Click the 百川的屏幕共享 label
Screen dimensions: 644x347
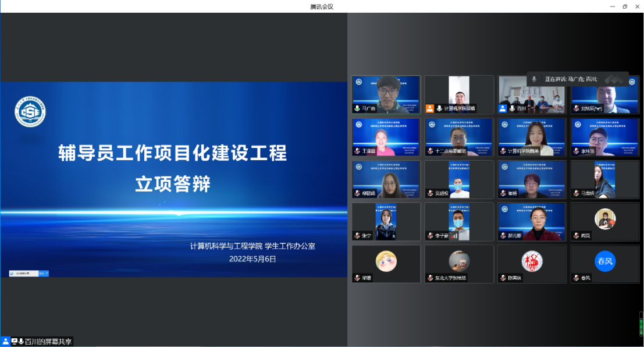(x=48, y=342)
